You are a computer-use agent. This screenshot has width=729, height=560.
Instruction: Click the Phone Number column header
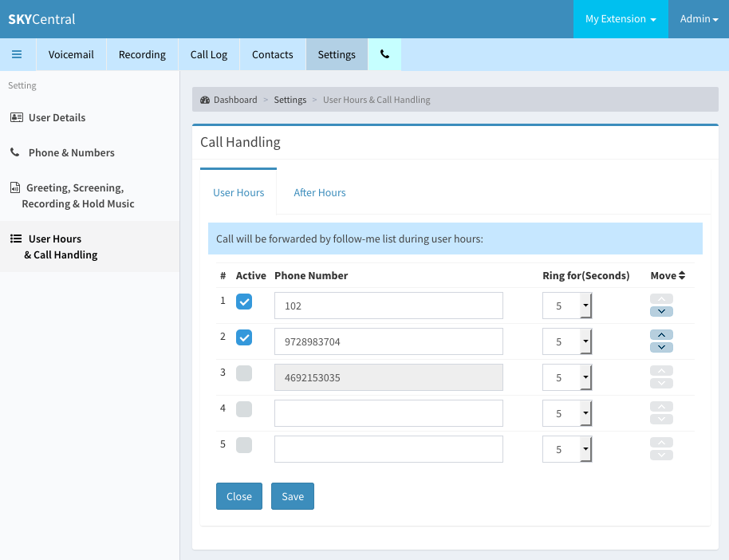[311, 275]
